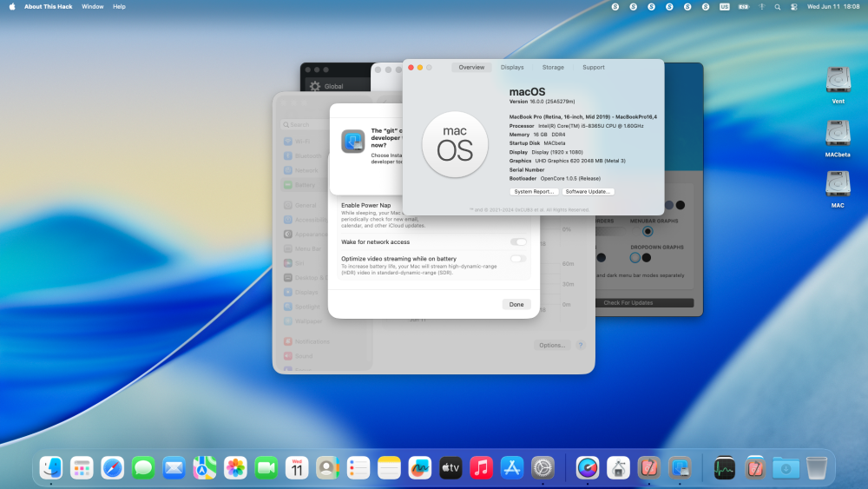Click Done in the battery options dialog
868x489 pixels.
[x=516, y=304]
